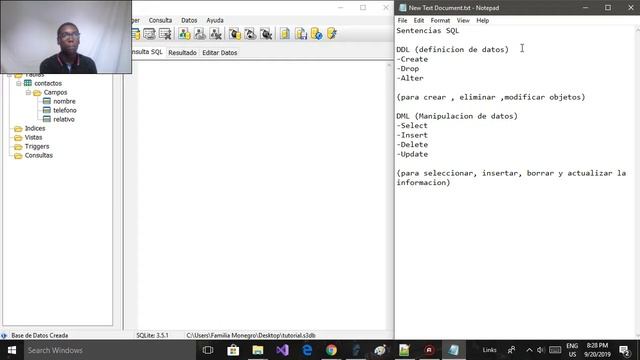Select the telefono field in the tree
The width and height of the screenshot is (640, 360).
click(64, 110)
